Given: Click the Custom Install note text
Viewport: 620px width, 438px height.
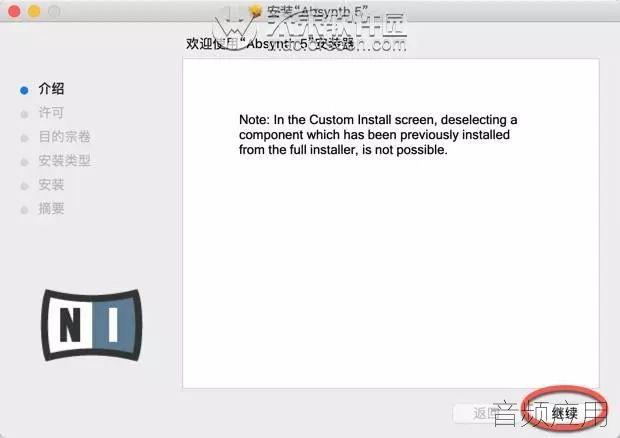Looking at the screenshot, I should tap(378, 135).
